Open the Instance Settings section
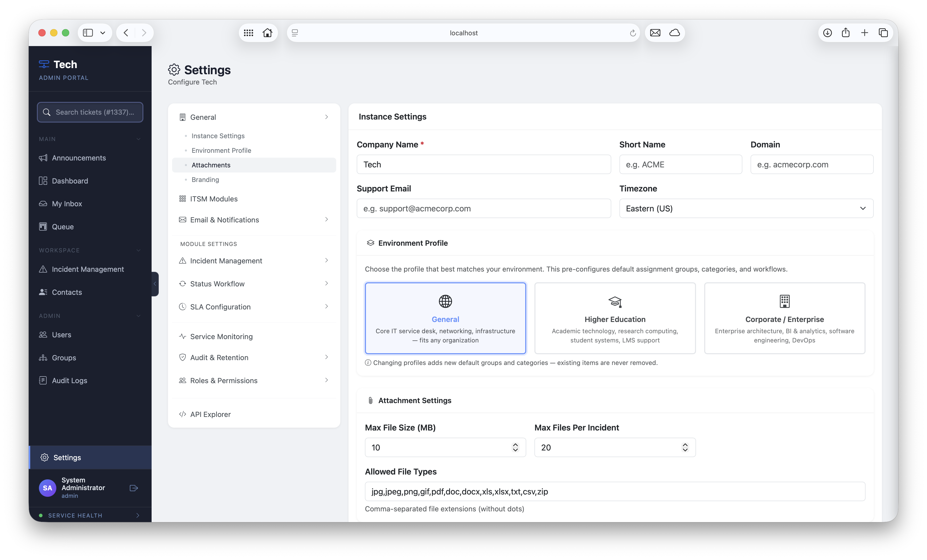The width and height of the screenshot is (927, 560). point(218,136)
